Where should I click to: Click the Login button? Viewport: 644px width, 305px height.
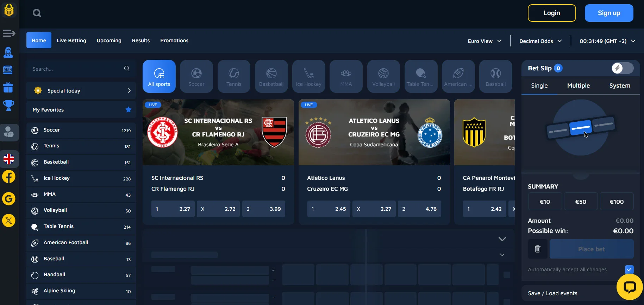[x=552, y=13]
